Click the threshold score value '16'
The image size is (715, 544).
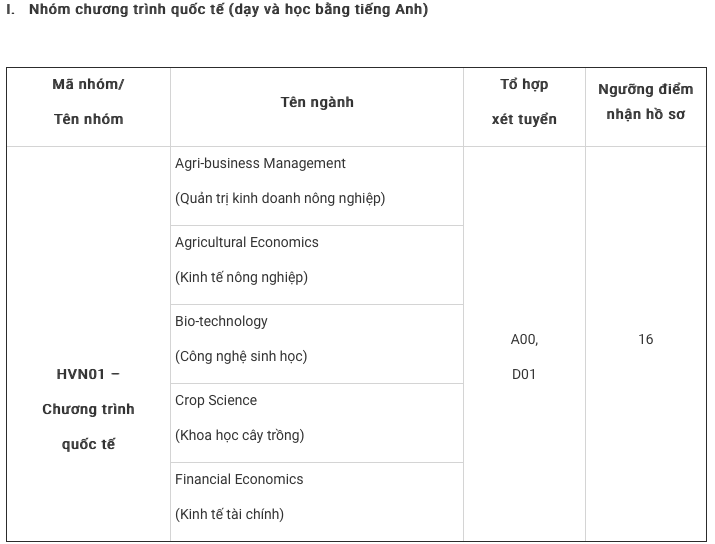[x=645, y=340]
